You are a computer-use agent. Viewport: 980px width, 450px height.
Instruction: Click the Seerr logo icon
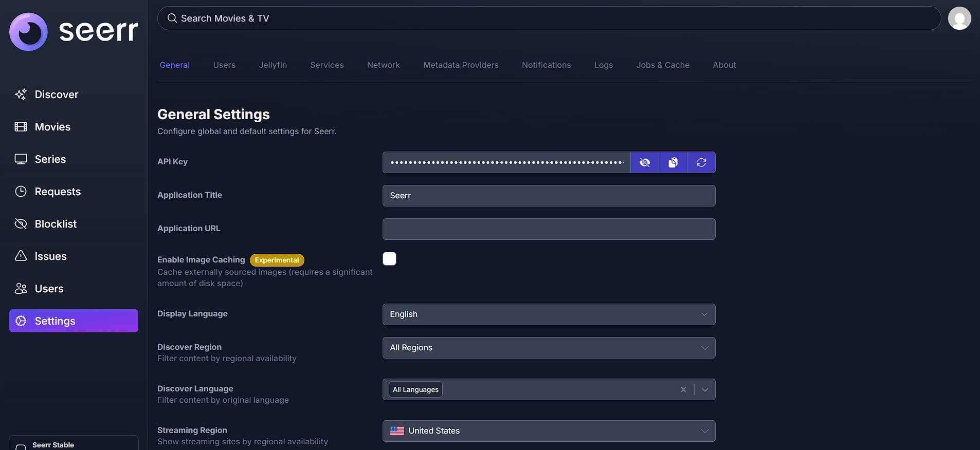click(29, 32)
